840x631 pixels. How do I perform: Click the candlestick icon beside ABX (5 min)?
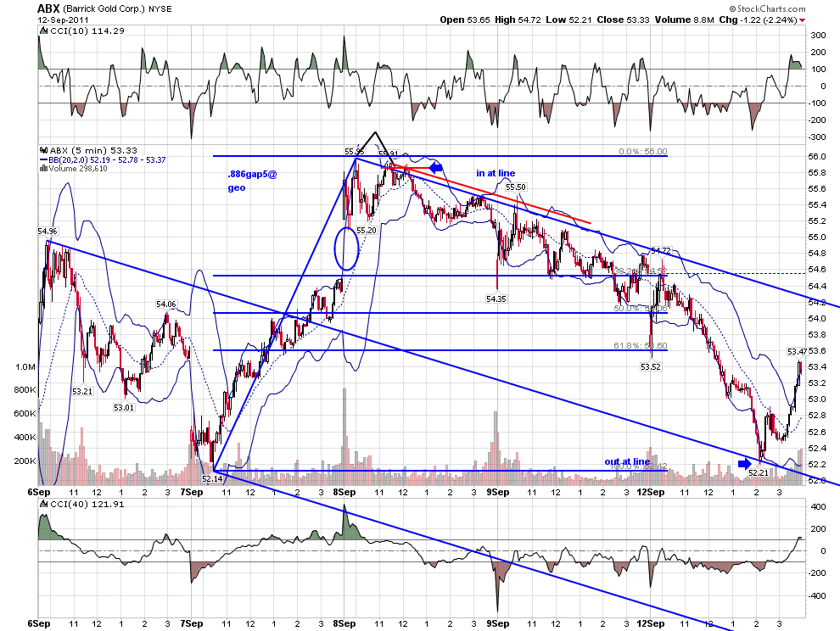43,151
